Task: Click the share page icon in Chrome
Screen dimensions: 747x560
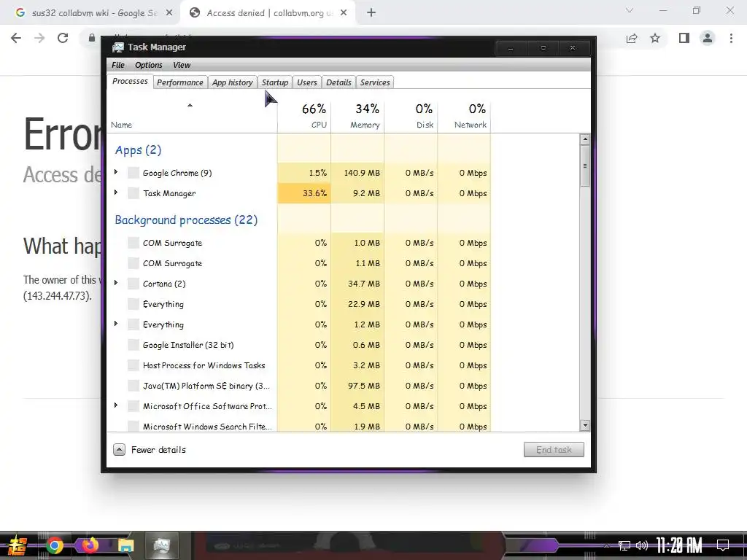Action: [632, 38]
